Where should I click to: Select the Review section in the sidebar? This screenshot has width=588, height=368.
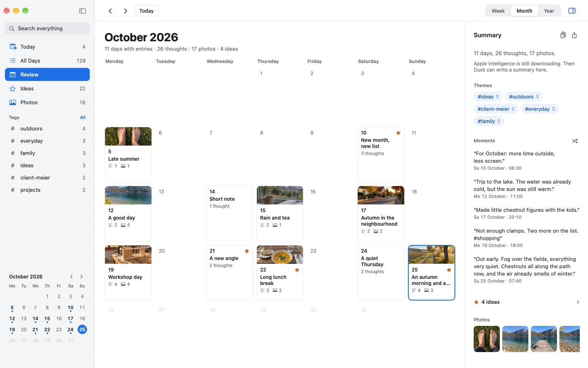click(x=47, y=75)
